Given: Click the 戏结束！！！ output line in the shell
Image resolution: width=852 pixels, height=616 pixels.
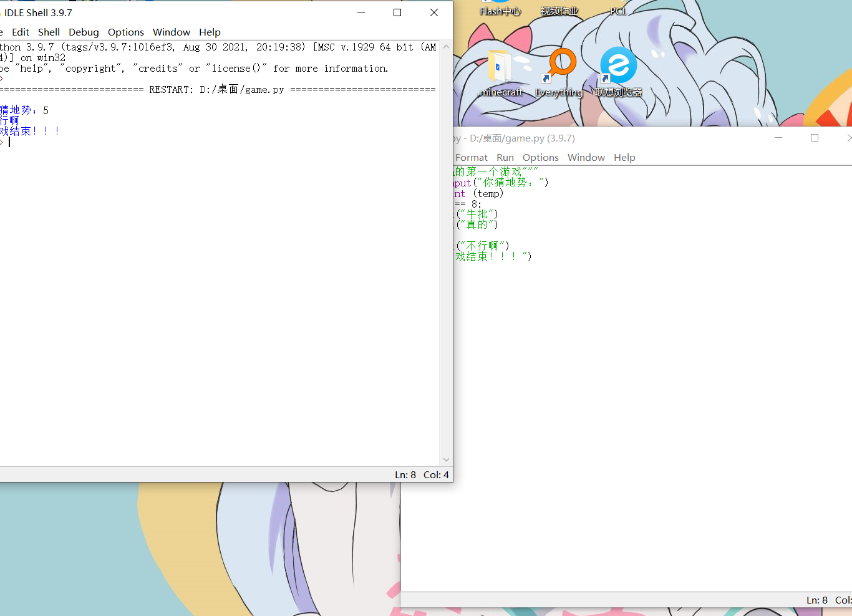Looking at the screenshot, I should (30, 131).
